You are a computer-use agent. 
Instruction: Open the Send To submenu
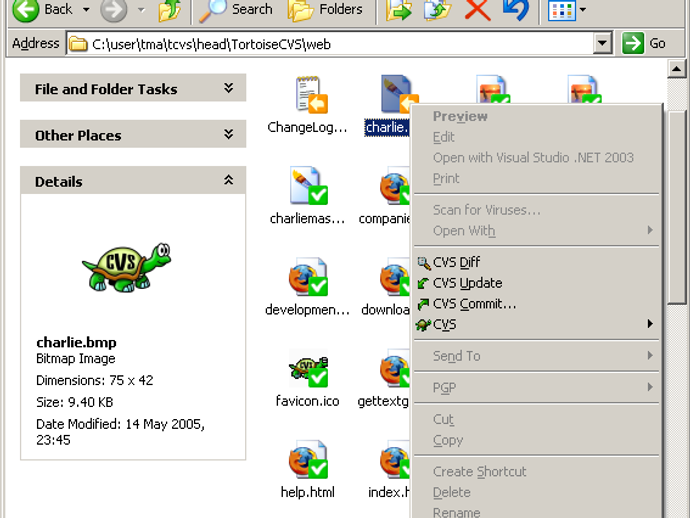pyautogui.click(x=536, y=356)
